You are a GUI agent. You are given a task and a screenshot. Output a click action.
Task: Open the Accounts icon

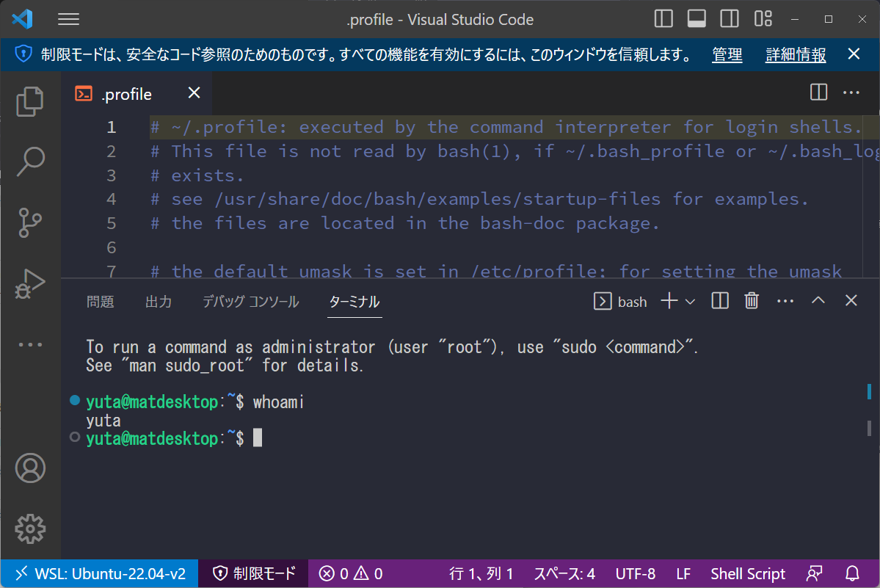click(x=29, y=468)
